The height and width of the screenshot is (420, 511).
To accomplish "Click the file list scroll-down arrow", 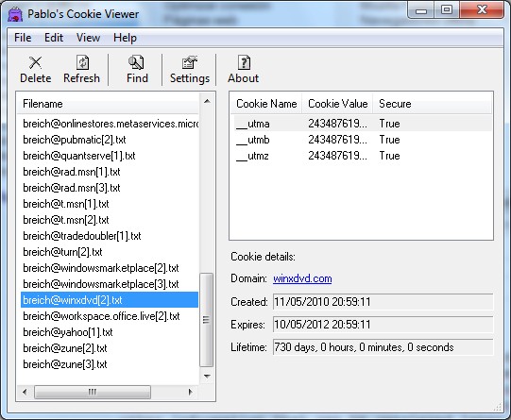I will click(x=207, y=377).
